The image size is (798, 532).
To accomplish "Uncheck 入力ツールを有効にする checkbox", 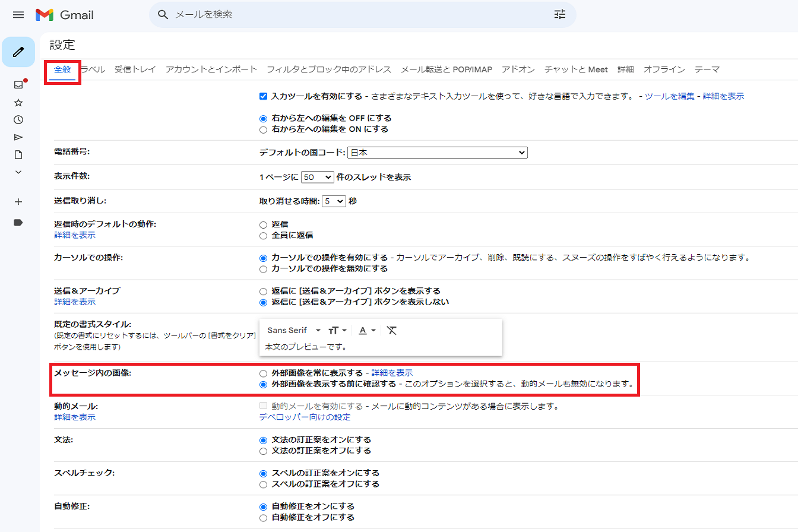I will click(264, 96).
